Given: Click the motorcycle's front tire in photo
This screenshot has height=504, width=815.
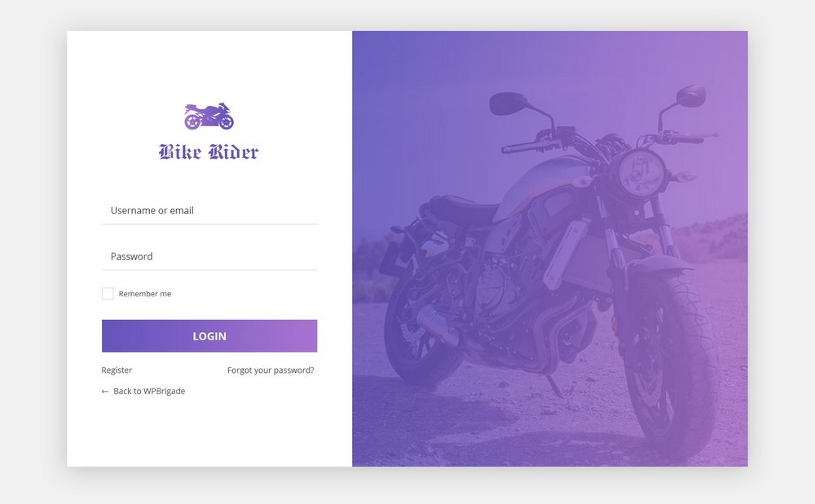Looking at the screenshot, I should 671,363.
